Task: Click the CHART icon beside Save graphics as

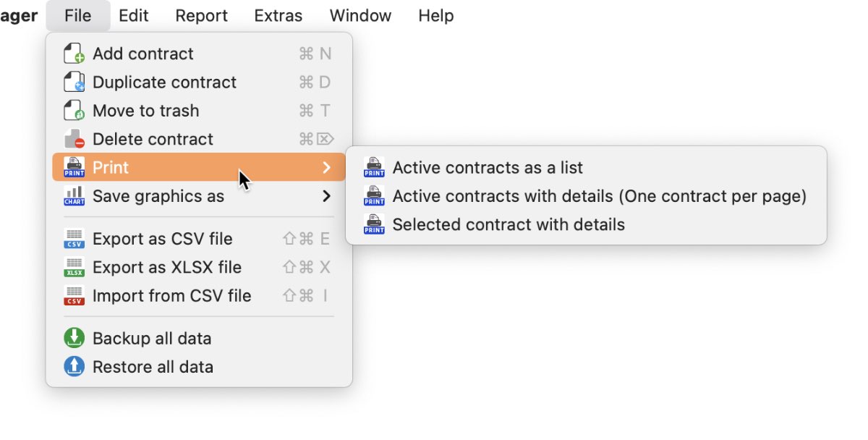Action: pyautogui.click(x=75, y=196)
